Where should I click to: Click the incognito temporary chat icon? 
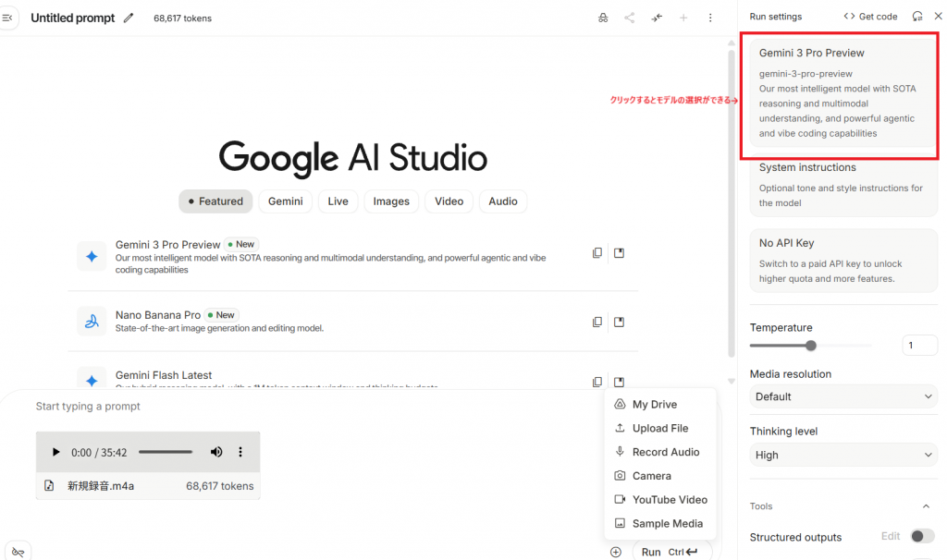tap(603, 18)
